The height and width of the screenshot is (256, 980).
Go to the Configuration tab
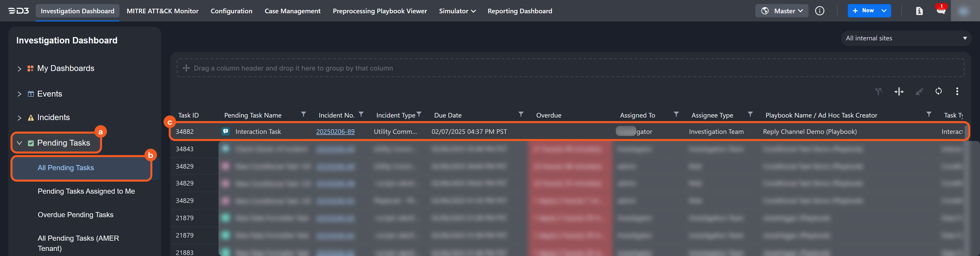(x=231, y=11)
